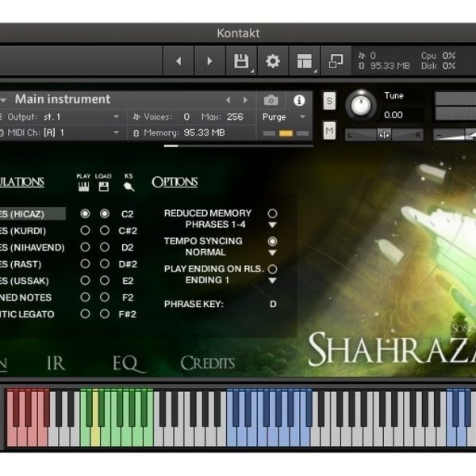Open the Purge dropdown menu
Viewport: 476px width, 476px height.
283,117
